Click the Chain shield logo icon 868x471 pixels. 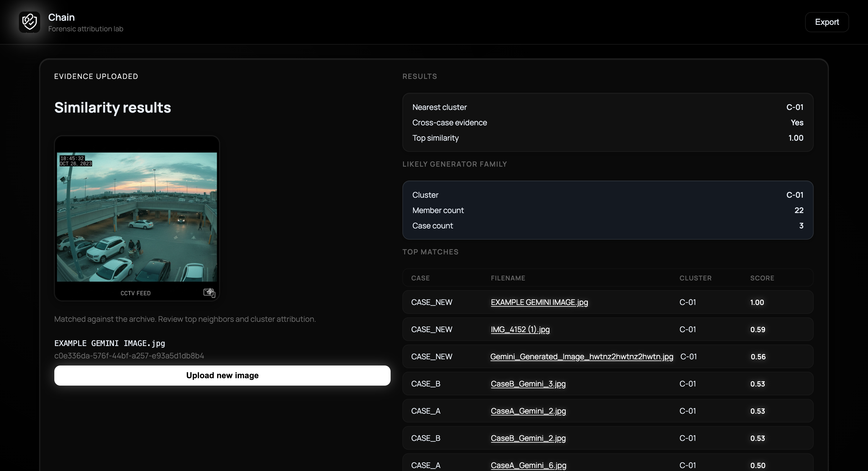pyautogui.click(x=29, y=22)
